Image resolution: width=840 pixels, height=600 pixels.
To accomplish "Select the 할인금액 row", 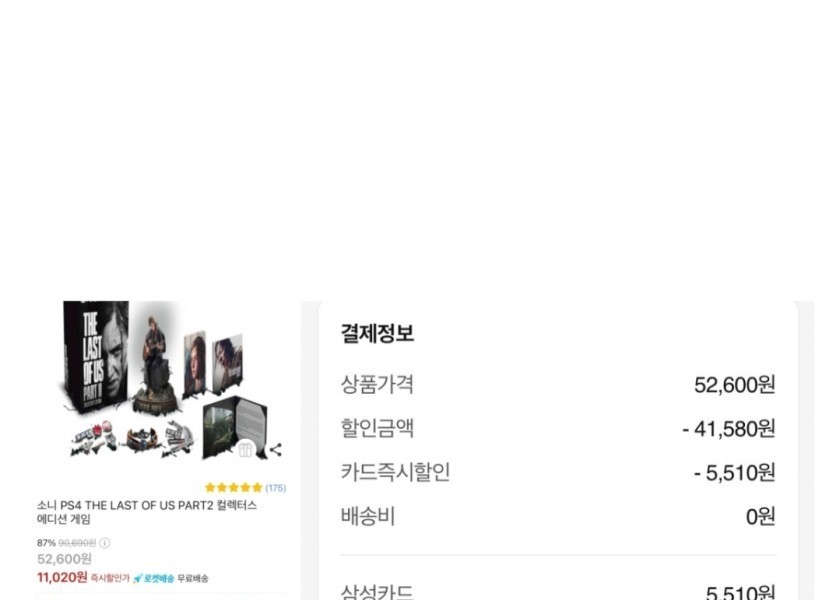I will (x=558, y=429).
